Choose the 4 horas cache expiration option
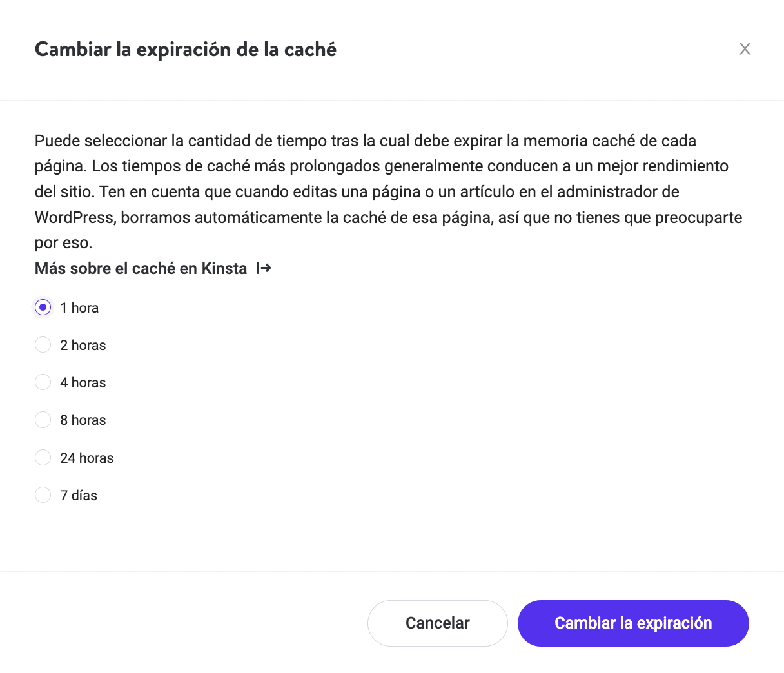The image size is (784, 673). [43, 382]
